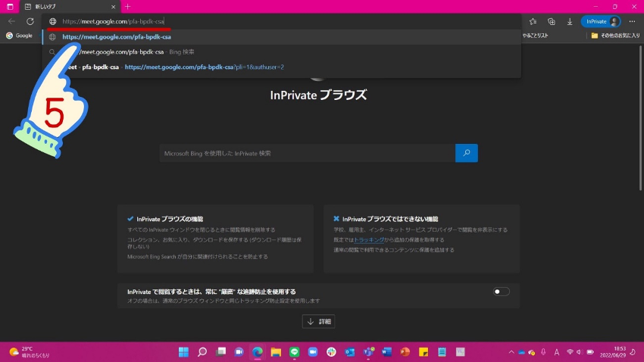
Task: Open the Edge settings and more menu
Action: pyautogui.click(x=632, y=21)
